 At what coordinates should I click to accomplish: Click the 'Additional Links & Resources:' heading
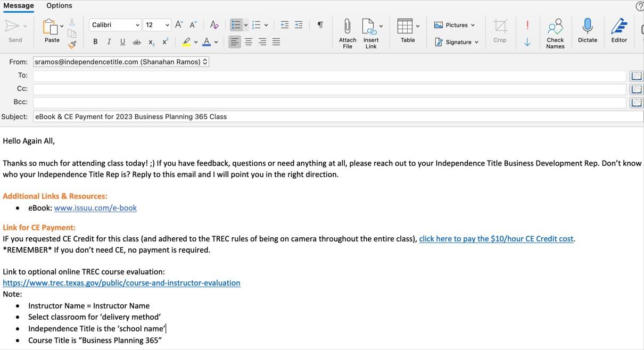coord(55,196)
